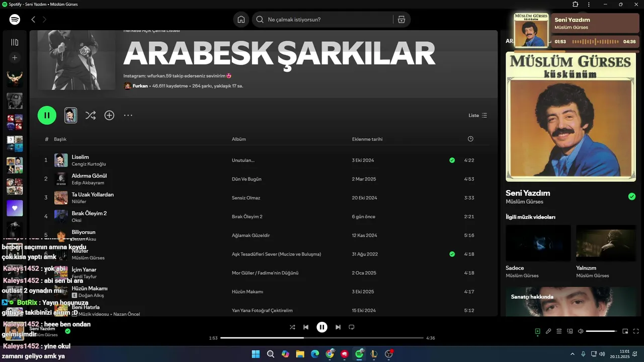Image resolution: width=644 pixels, height=362 pixels.
Task: Click the Eklenme tarihi column header
Action: pyautogui.click(x=367, y=139)
